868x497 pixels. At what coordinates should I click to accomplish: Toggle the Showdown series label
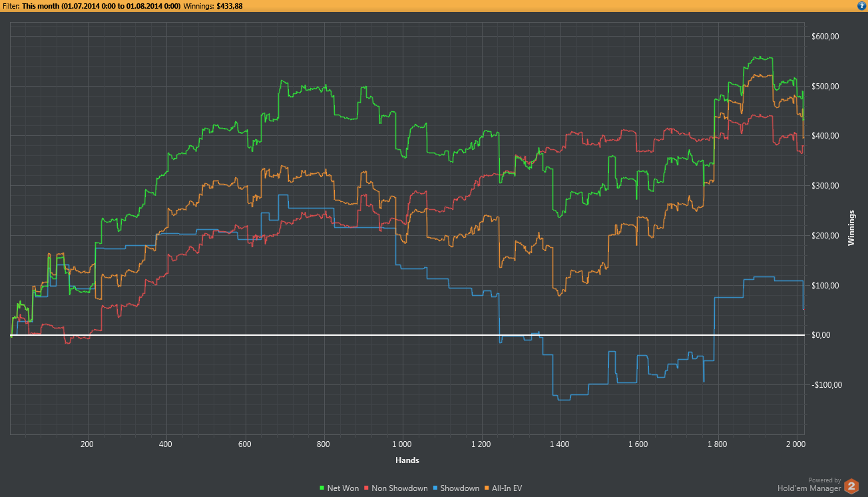tap(460, 488)
